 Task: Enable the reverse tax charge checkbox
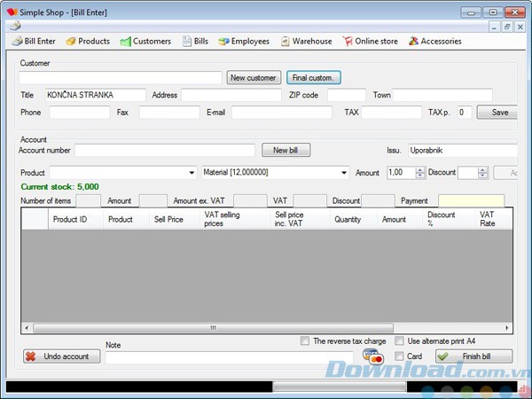(x=305, y=340)
